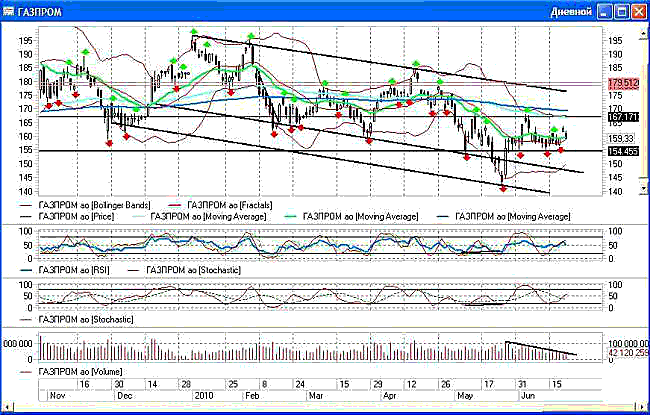Click the black 154.455 price level label

pyautogui.click(x=623, y=151)
